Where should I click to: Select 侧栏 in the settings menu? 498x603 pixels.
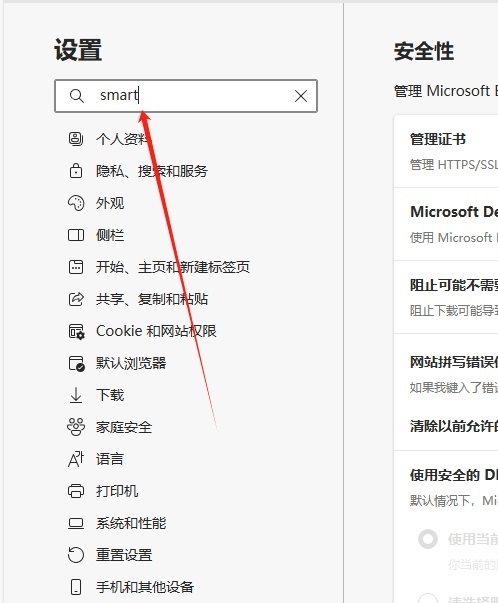click(110, 235)
